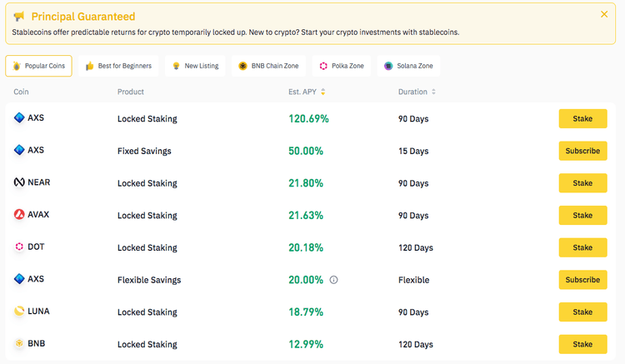Click AXS coin icon in 120.69% row
625x364 pixels.
click(x=19, y=118)
